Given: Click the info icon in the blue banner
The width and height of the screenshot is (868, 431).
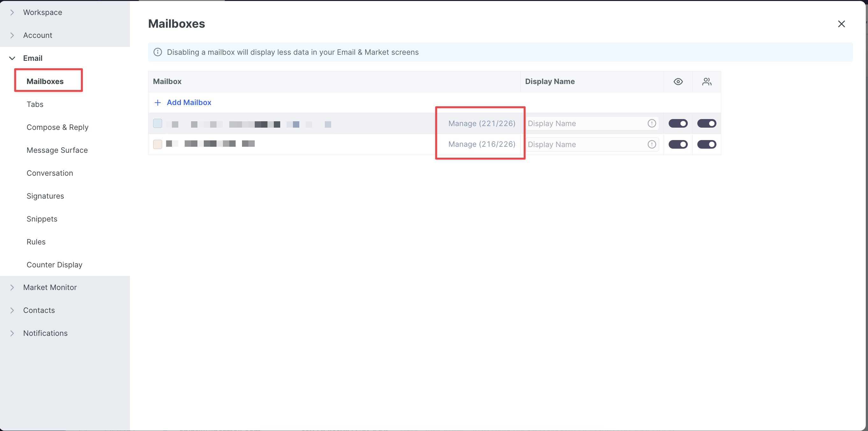Looking at the screenshot, I should click(x=157, y=52).
